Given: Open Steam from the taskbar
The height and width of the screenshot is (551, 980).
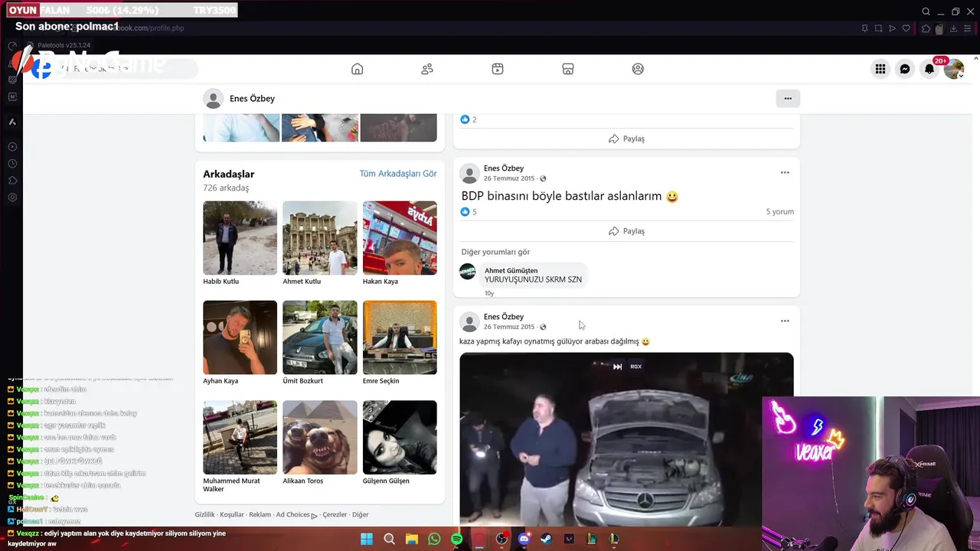Looking at the screenshot, I should coord(546,539).
